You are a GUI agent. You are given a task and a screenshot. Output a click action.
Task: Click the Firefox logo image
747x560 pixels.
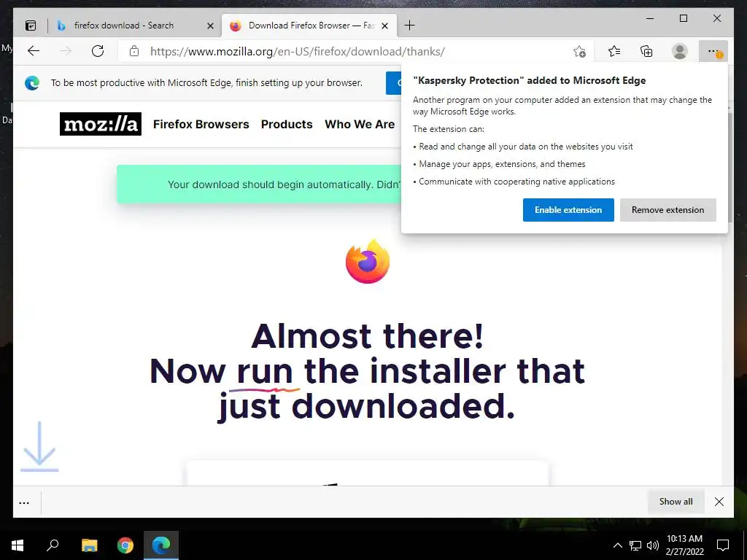(368, 262)
